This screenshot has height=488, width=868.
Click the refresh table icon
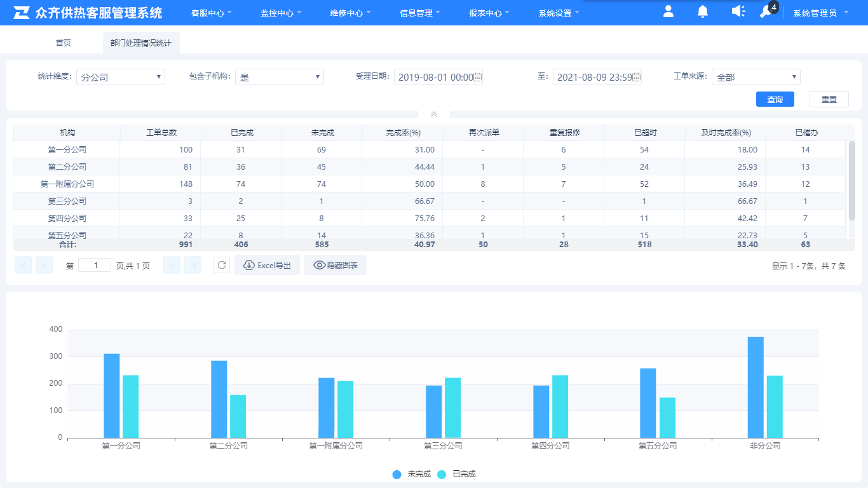coord(221,265)
